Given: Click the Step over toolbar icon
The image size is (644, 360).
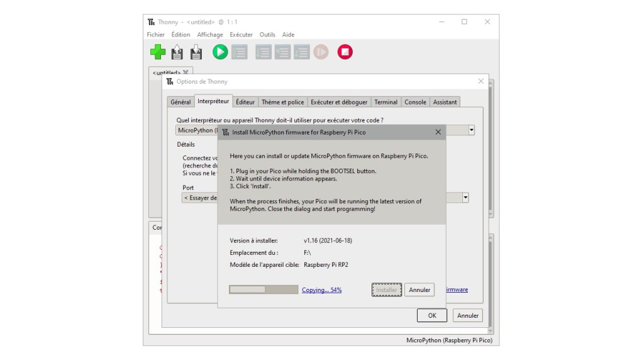Looking at the screenshot, I should pyautogui.click(x=264, y=52).
